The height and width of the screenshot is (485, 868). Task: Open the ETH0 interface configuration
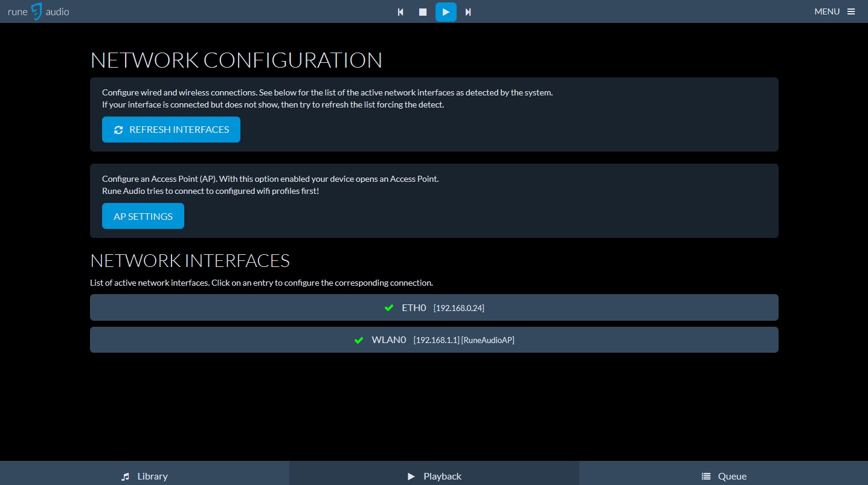point(434,307)
